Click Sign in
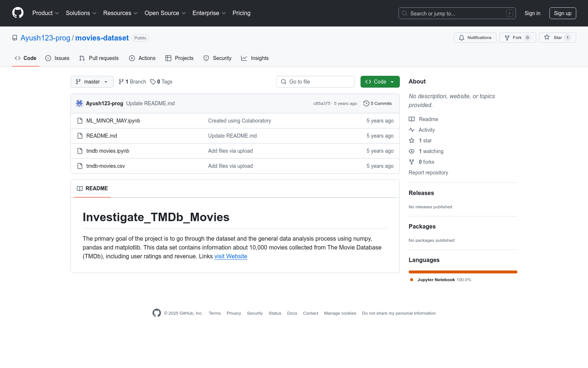The width and height of the screenshot is (588, 368). click(x=533, y=13)
